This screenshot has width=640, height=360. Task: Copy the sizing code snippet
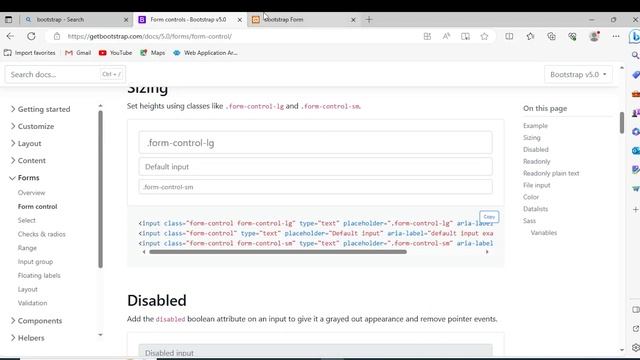(489, 217)
